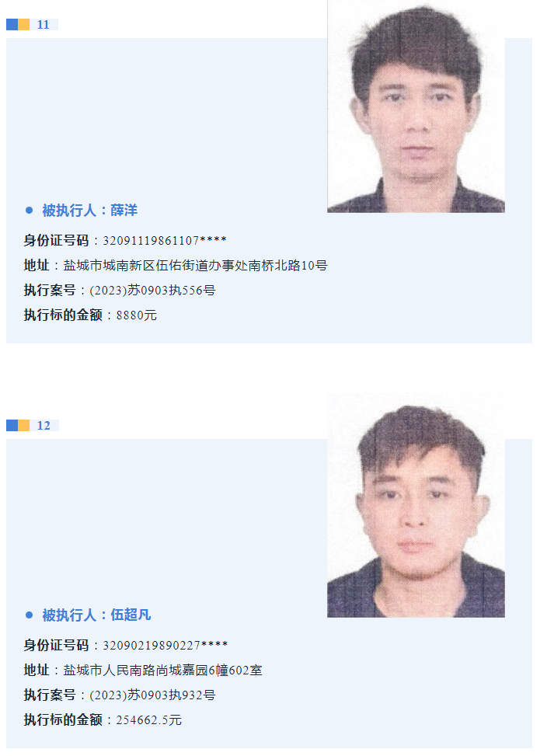Select the entry number 11 label

pyautogui.click(x=44, y=25)
